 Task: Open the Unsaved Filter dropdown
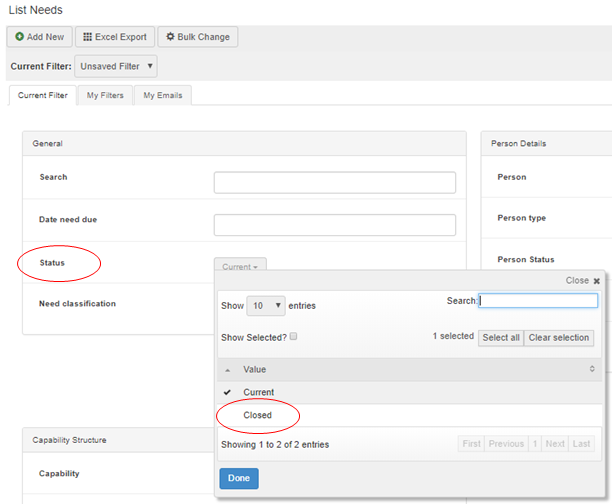[x=117, y=66]
